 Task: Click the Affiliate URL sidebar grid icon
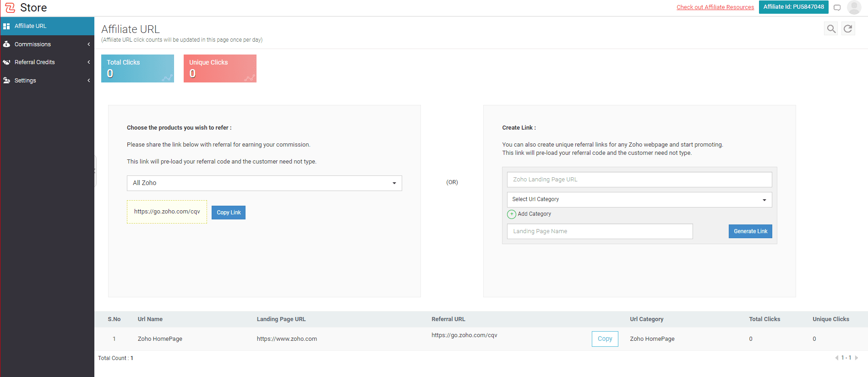[6, 26]
